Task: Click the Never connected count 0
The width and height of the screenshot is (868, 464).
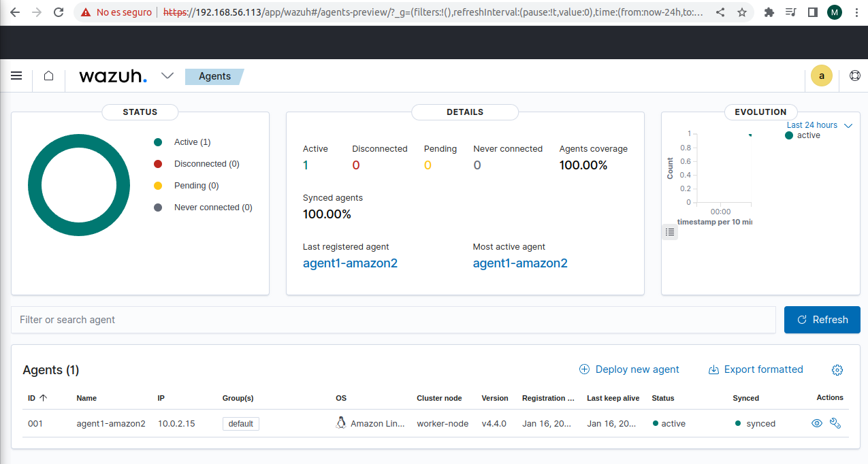Action: 477,165
